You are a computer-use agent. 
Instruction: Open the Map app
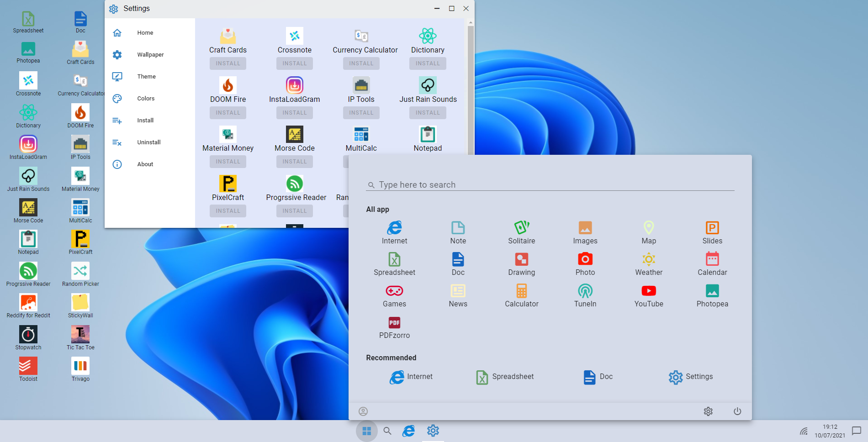pyautogui.click(x=648, y=232)
